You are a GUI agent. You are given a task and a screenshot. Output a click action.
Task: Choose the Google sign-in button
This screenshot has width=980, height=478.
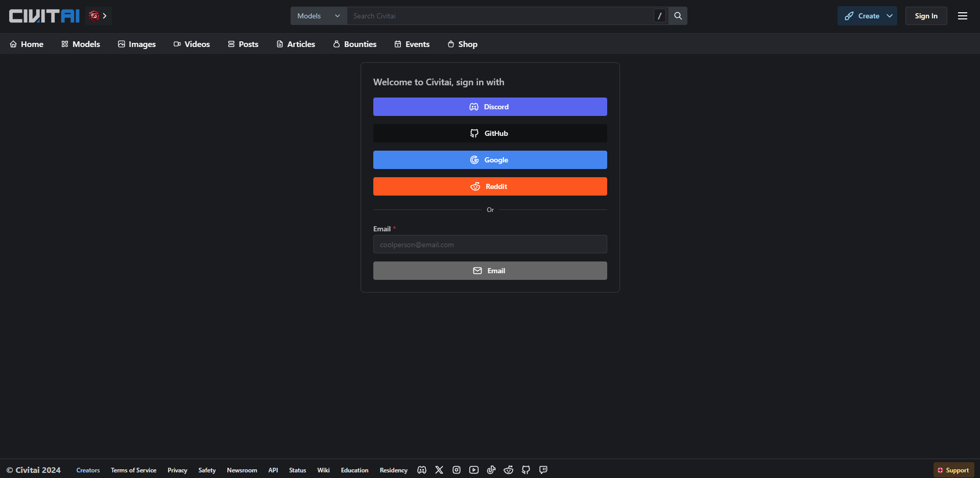[490, 160]
